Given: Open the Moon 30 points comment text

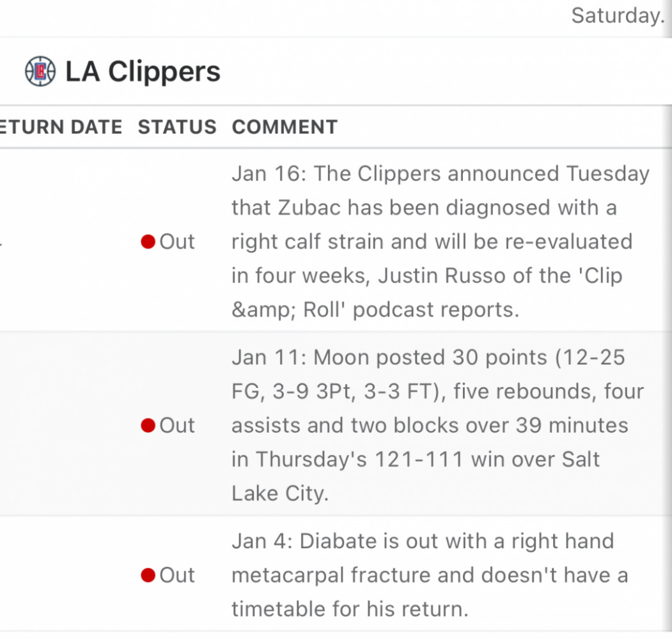Looking at the screenshot, I should point(437,426).
